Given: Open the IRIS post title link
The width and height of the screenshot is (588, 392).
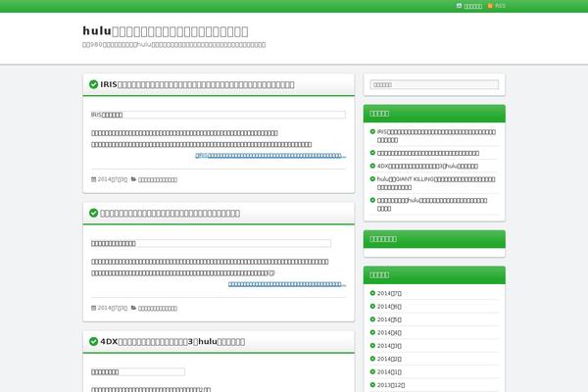Looking at the screenshot, I should pyautogui.click(x=197, y=85).
